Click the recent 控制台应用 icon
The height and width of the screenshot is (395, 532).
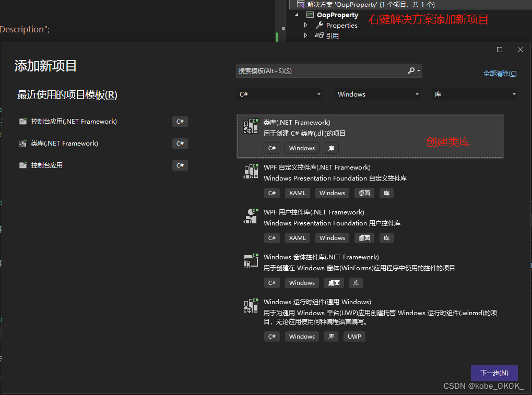pos(23,165)
